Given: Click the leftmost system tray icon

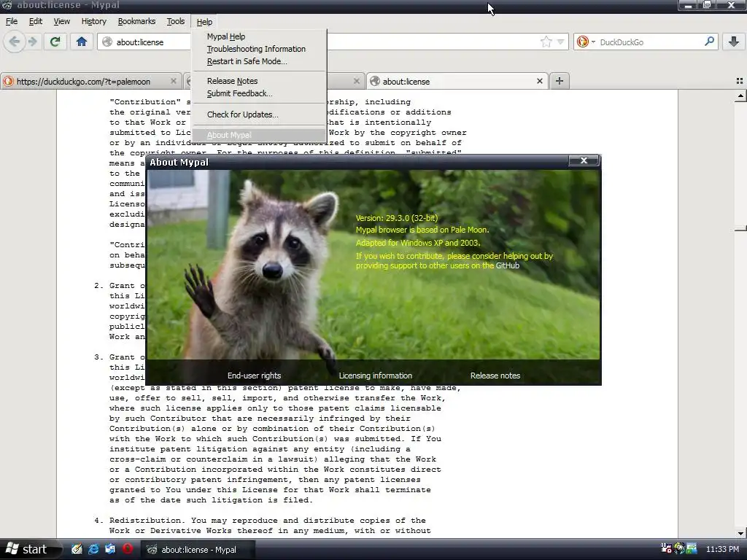Looking at the screenshot, I should click(x=667, y=548).
